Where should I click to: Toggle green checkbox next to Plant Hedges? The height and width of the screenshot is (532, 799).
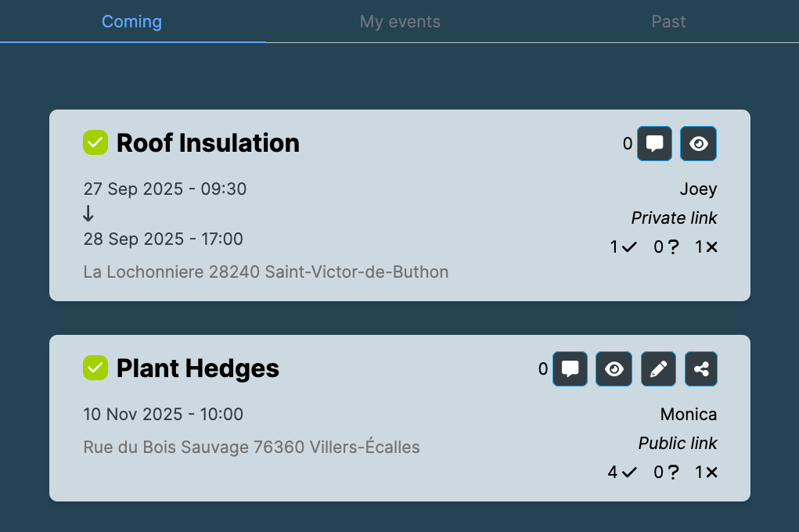pyautogui.click(x=95, y=368)
